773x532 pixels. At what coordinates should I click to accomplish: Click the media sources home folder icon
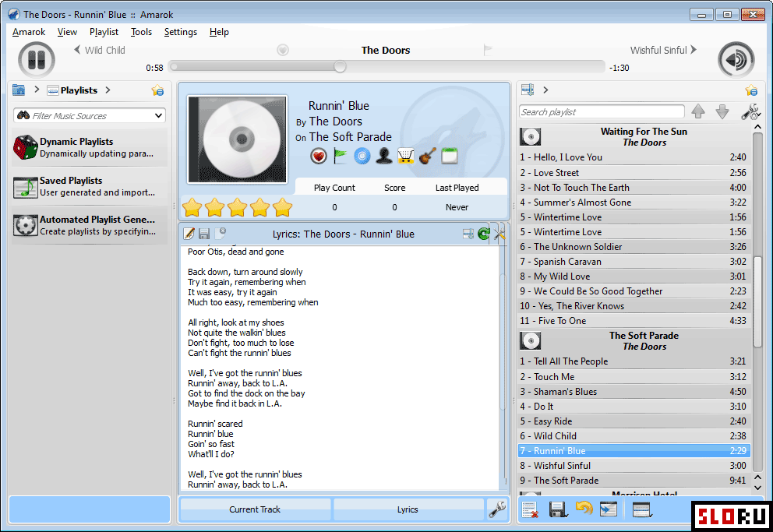(x=19, y=90)
